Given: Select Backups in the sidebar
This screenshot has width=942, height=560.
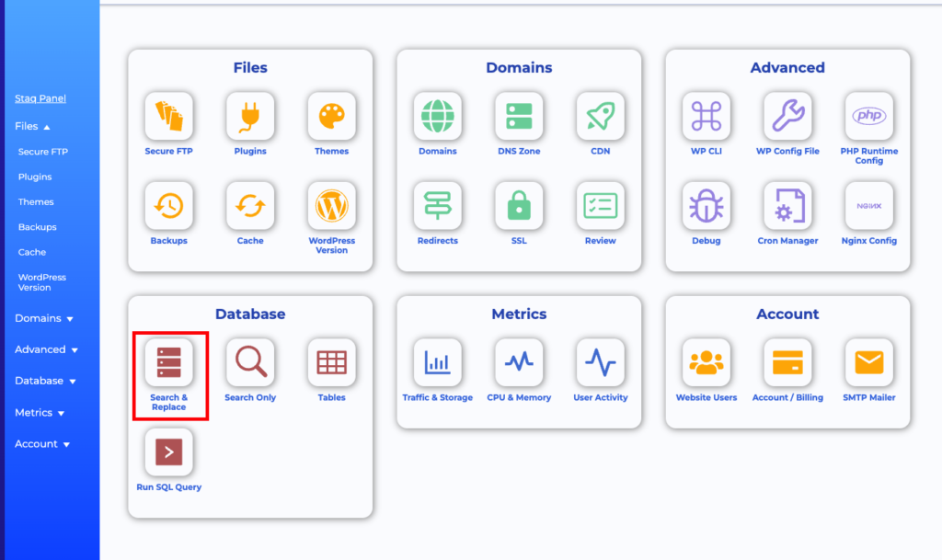Looking at the screenshot, I should point(37,227).
